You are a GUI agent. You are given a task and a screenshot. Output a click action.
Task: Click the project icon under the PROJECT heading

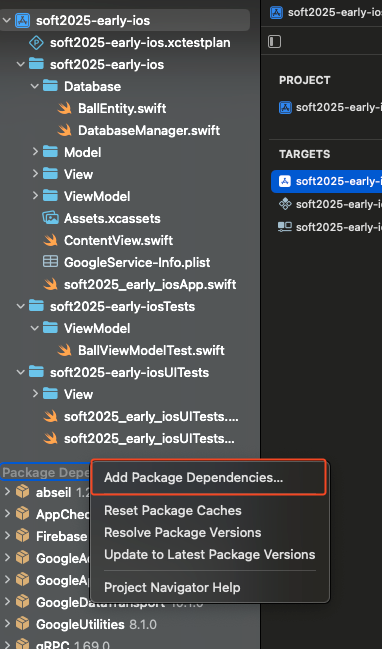286,108
